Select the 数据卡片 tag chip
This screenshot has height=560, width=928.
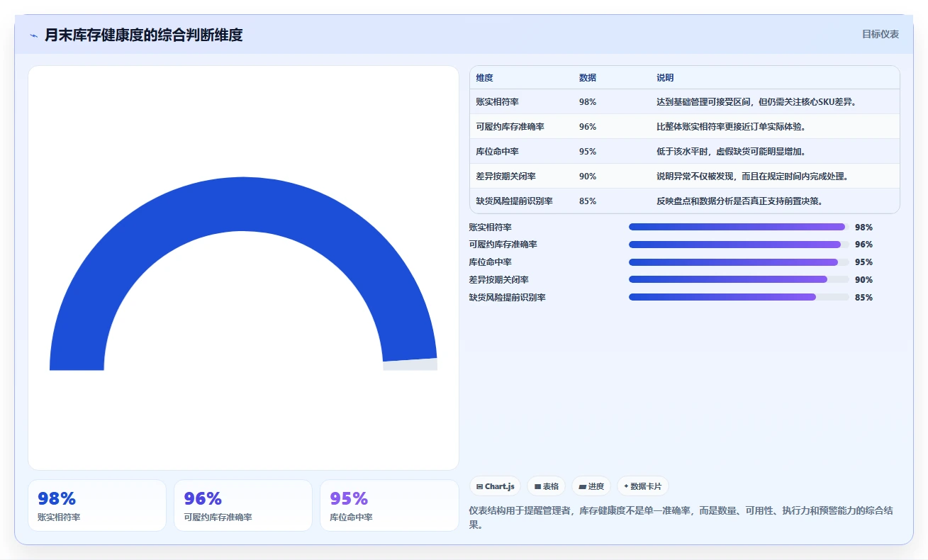point(642,486)
